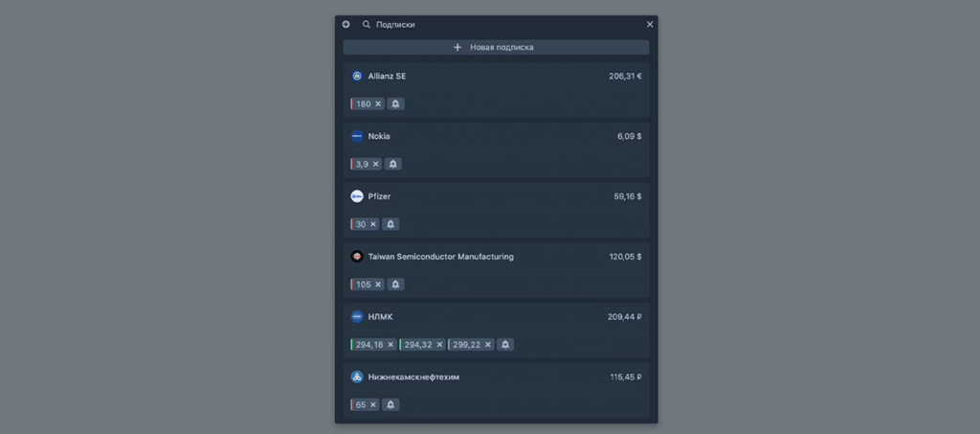Add a price alert bell for Нижнекамскнефтехим
Viewport: 980px width, 434px height.
[390, 404]
